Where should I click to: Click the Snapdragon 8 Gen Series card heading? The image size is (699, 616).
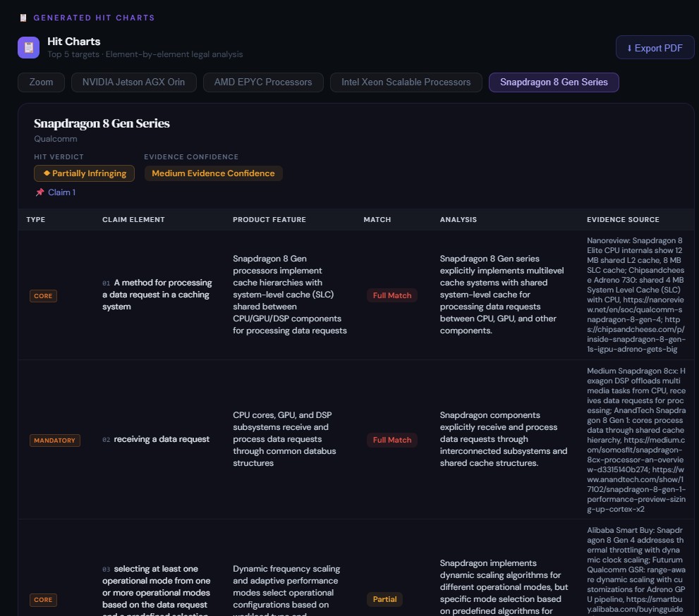click(102, 123)
